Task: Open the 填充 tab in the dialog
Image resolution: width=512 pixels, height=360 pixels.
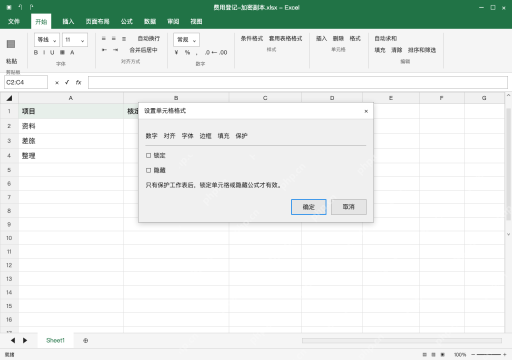Action: (223, 136)
